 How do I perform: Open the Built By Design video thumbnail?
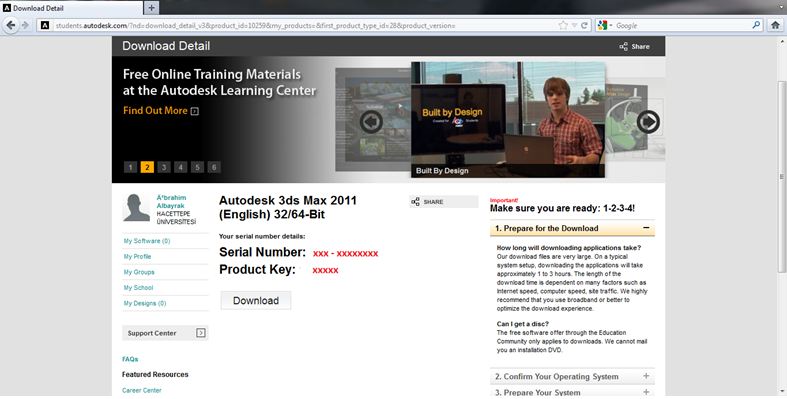click(x=508, y=119)
